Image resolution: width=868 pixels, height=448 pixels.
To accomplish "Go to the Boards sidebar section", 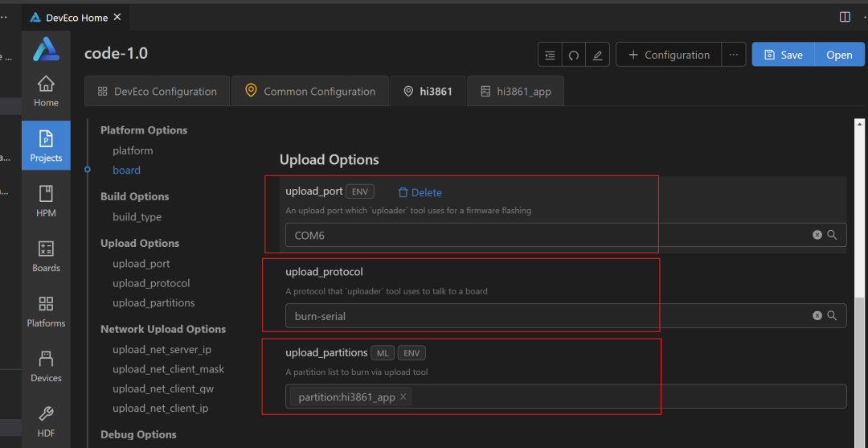I will click(46, 256).
